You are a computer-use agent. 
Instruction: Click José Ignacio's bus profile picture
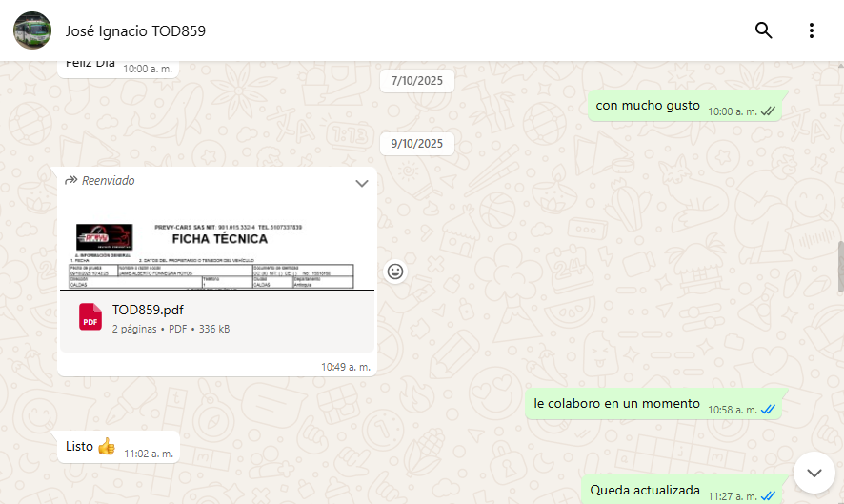[x=32, y=30]
